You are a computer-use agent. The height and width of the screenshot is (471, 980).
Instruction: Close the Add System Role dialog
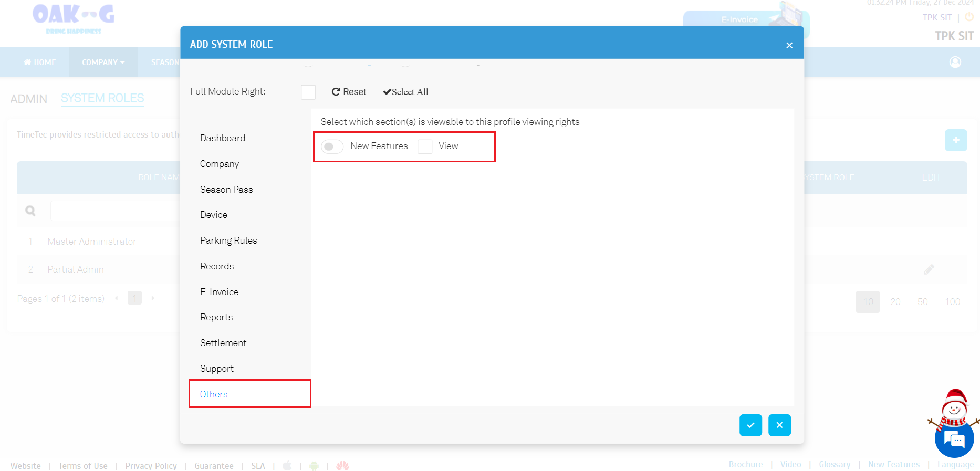tap(789, 46)
